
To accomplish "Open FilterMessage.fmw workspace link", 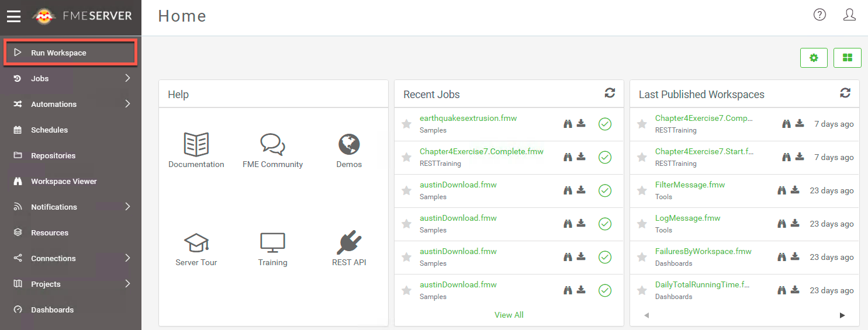I will pos(690,185).
